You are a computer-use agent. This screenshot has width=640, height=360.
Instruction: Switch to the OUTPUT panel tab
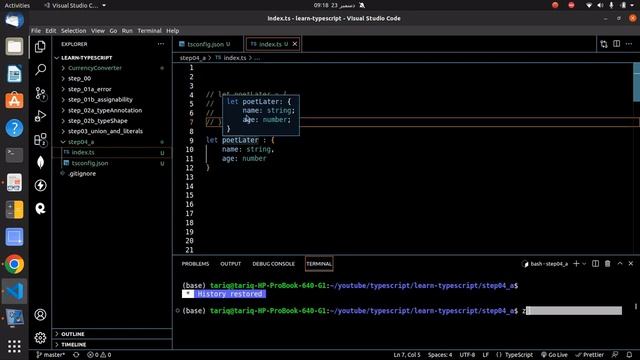(x=231, y=264)
